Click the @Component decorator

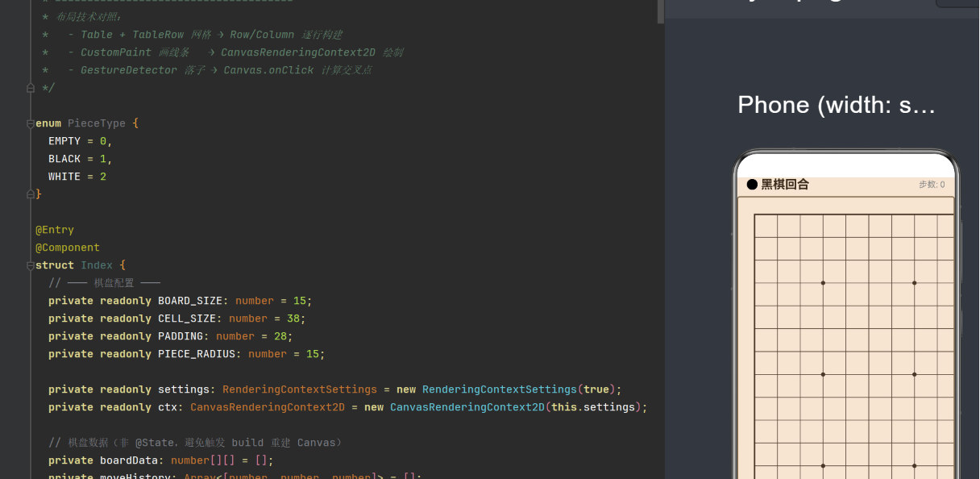point(68,248)
